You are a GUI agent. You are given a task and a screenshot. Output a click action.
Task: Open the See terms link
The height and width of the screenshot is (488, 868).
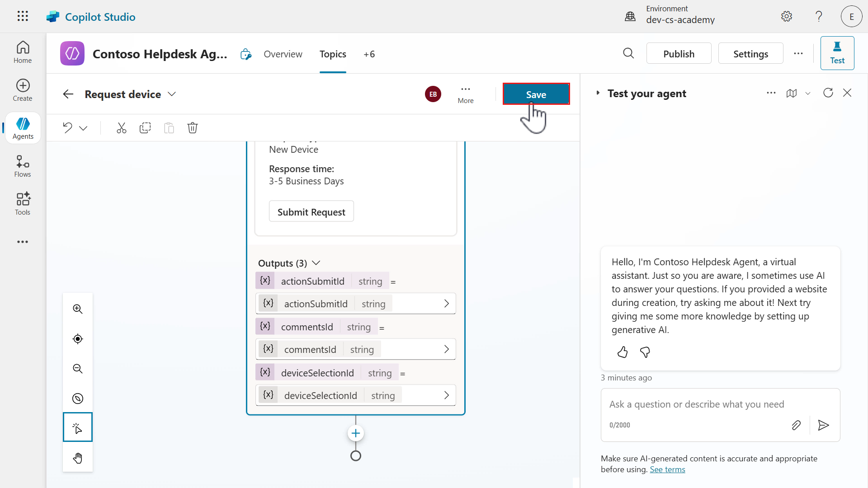667,469
